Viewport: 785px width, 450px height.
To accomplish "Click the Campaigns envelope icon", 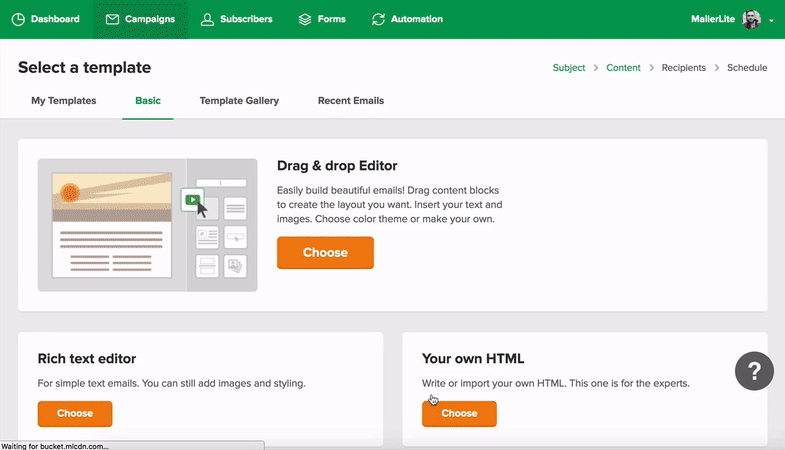I will coord(112,20).
